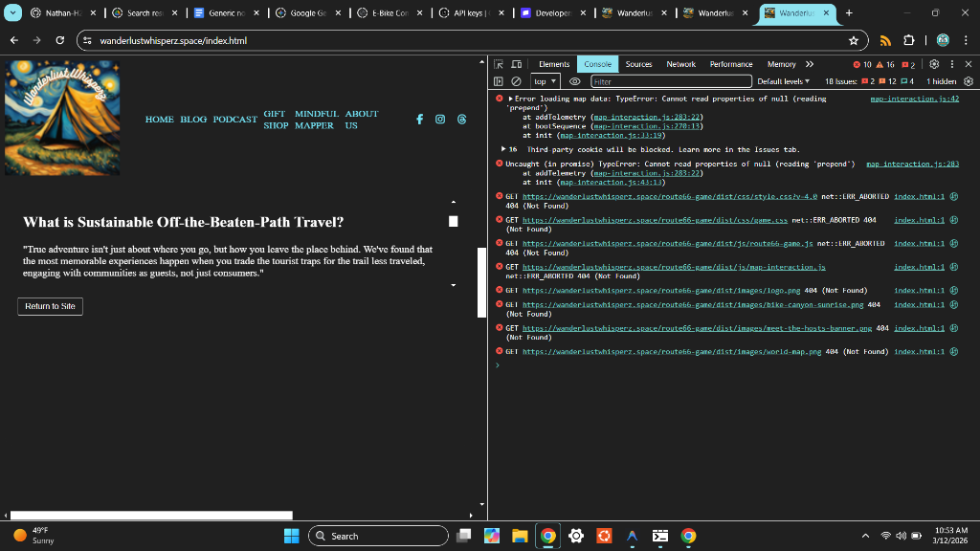Expand the 'Error loading map data' message
Viewport: 980px width, 551px height.
[511, 99]
